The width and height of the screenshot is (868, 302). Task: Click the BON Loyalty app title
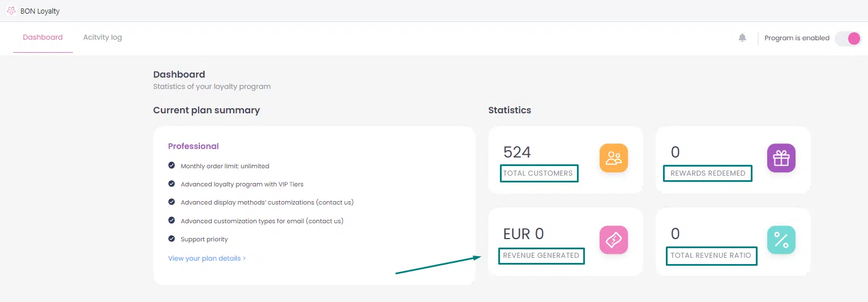coord(40,11)
